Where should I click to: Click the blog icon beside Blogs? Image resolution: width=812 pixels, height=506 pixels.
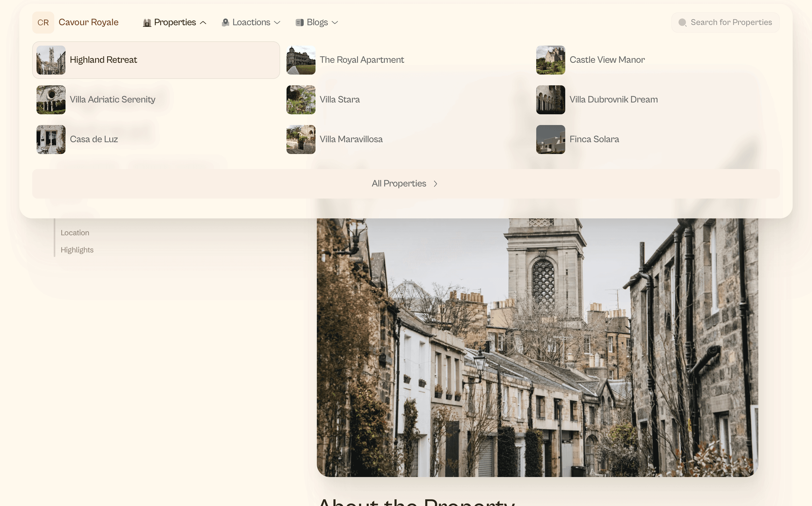tap(299, 23)
